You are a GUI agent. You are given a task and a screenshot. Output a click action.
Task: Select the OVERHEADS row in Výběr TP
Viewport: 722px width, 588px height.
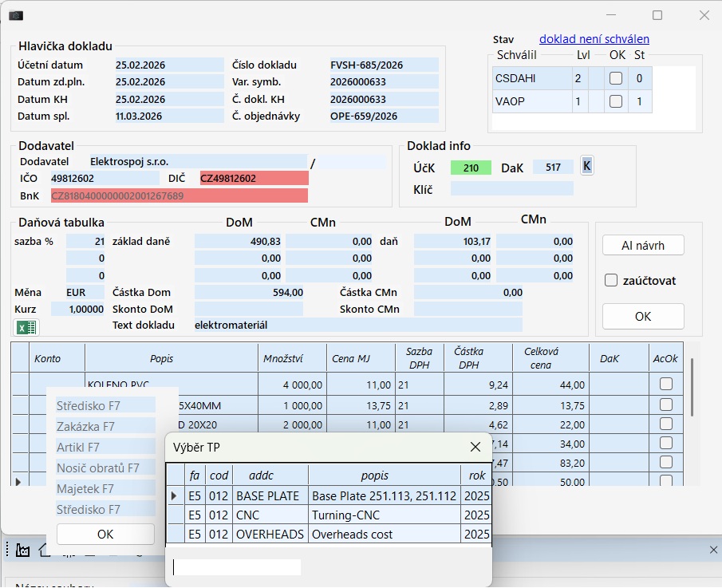click(350, 534)
